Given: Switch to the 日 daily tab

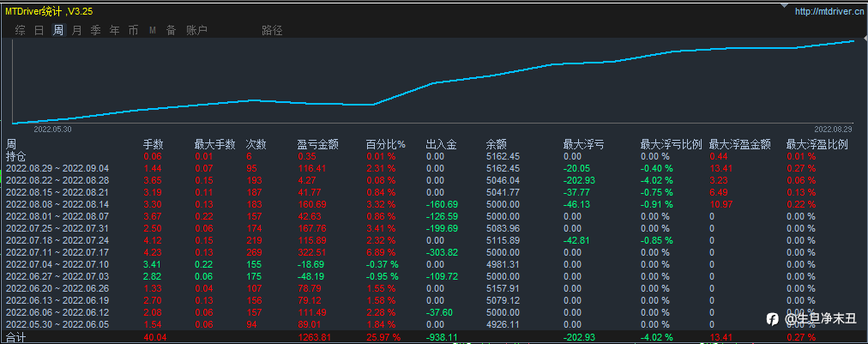Looking at the screenshot, I should coord(39,31).
